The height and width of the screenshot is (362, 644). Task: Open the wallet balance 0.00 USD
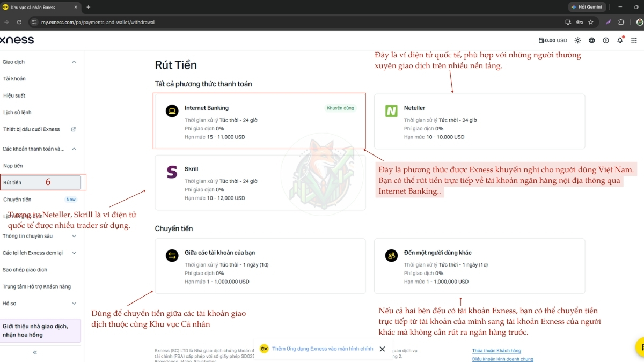click(x=553, y=40)
